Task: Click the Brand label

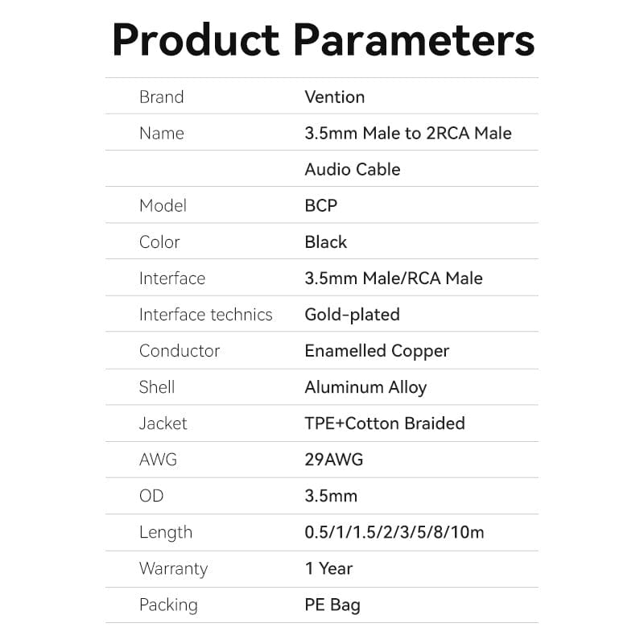Action: [161, 97]
